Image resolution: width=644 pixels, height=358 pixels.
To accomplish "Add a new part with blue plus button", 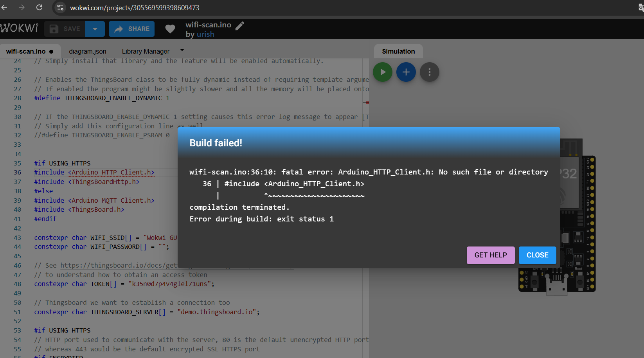I will (x=406, y=72).
